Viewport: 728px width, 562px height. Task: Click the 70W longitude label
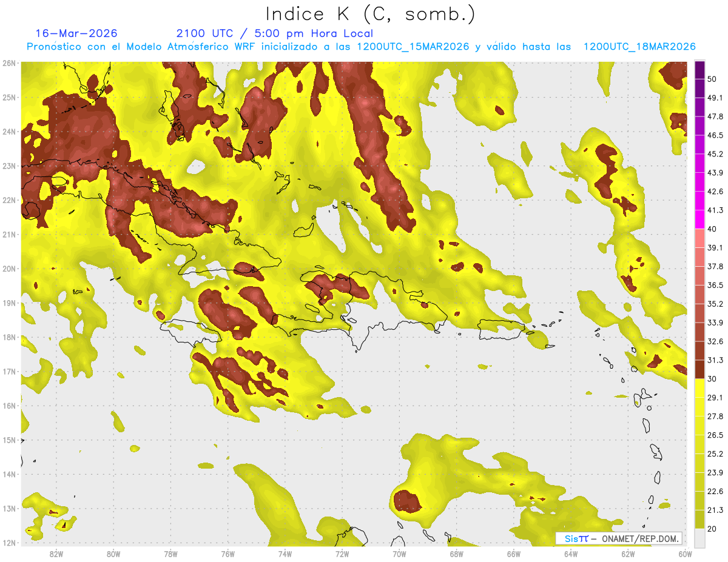[x=399, y=554]
